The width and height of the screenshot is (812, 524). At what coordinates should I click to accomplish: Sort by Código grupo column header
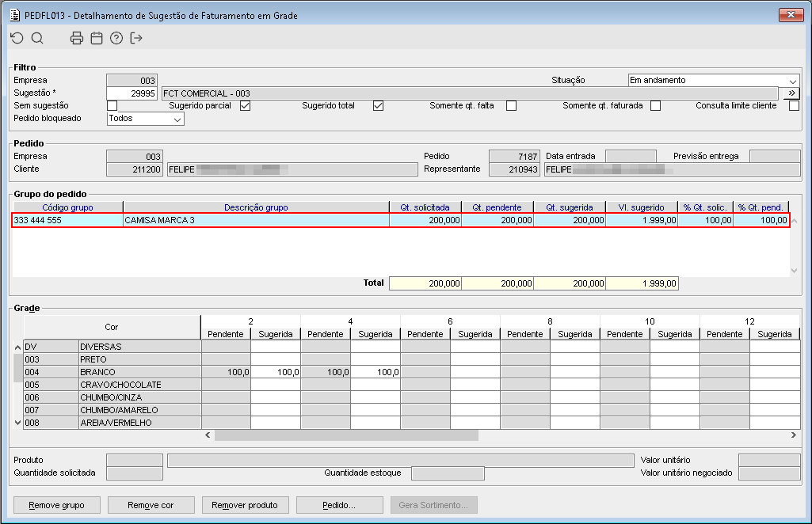pos(67,207)
